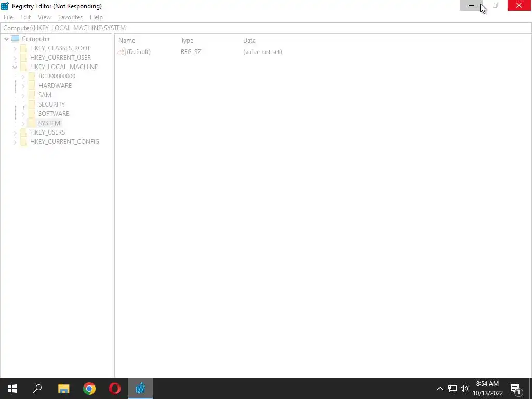Open the notification center icon

click(516, 389)
